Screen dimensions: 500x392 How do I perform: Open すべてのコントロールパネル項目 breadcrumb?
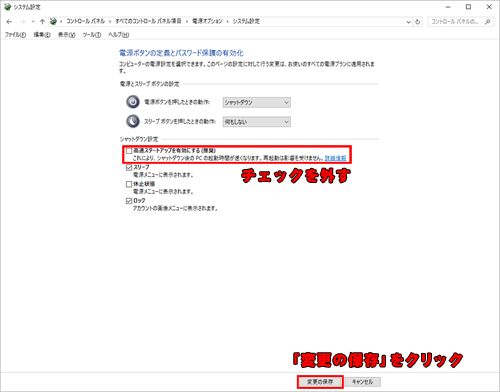148,21
